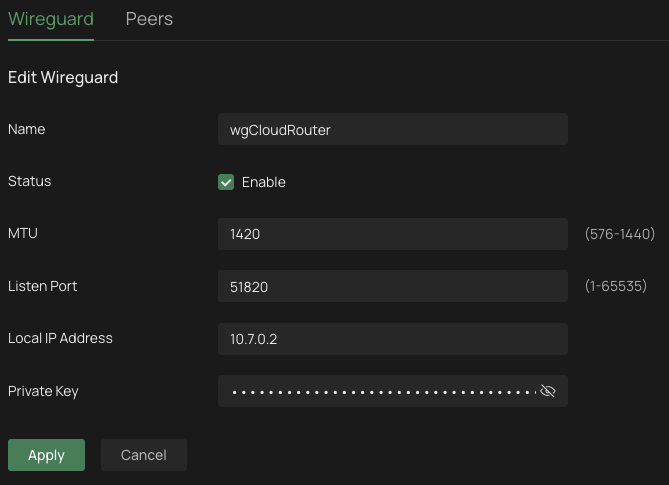The width and height of the screenshot is (669, 485).
Task: Cancel editing the Wireguard interface
Action: 143,455
